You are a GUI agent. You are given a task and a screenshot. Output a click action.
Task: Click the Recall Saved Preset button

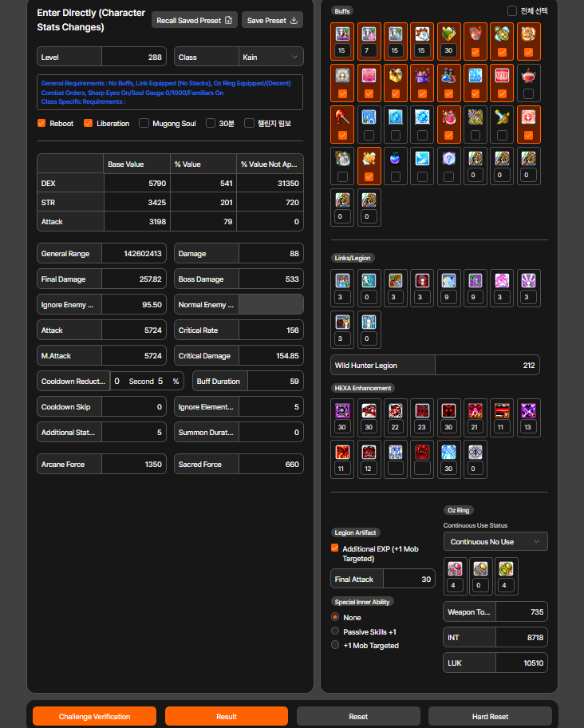[195, 20]
